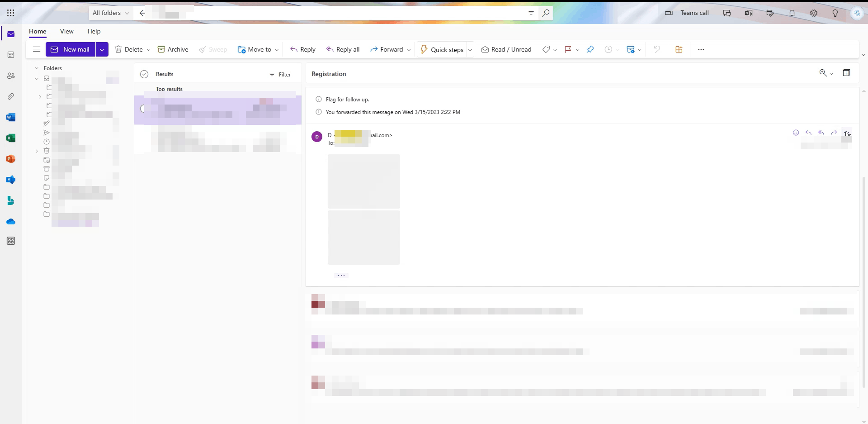
Task: Select the People icon in the sidebar
Action: pos(11,76)
